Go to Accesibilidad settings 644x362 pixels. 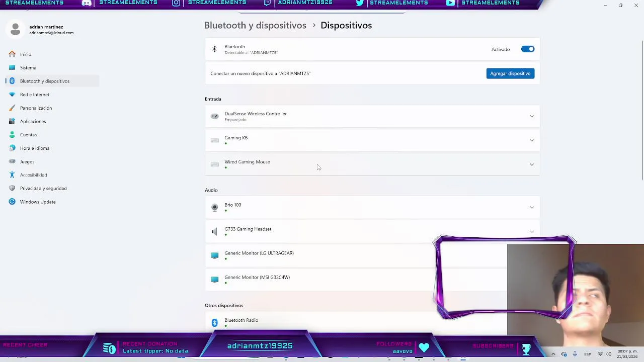click(52, 175)
